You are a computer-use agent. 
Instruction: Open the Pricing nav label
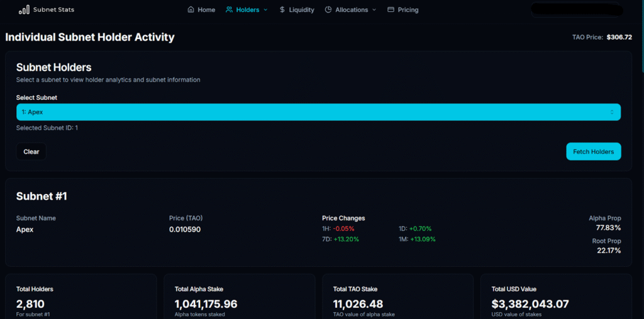[408, 10]
